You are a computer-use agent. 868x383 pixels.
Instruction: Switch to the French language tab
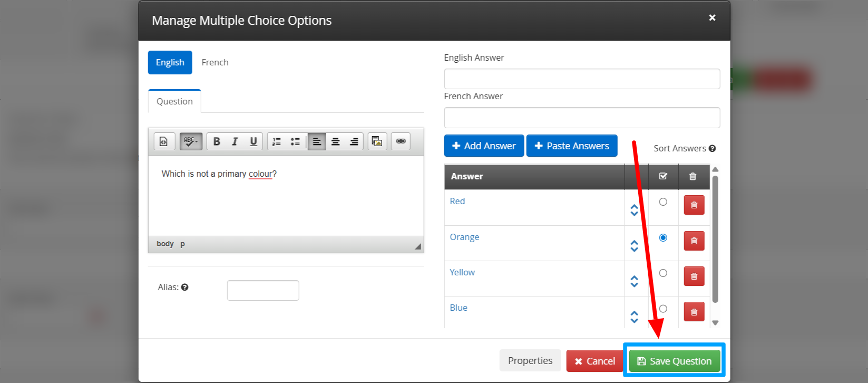(215, 62)
